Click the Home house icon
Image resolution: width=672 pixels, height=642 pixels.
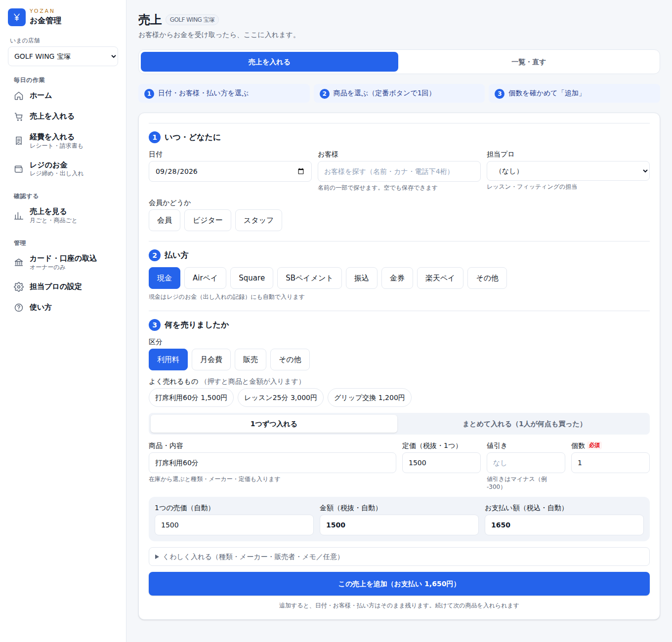19,96
